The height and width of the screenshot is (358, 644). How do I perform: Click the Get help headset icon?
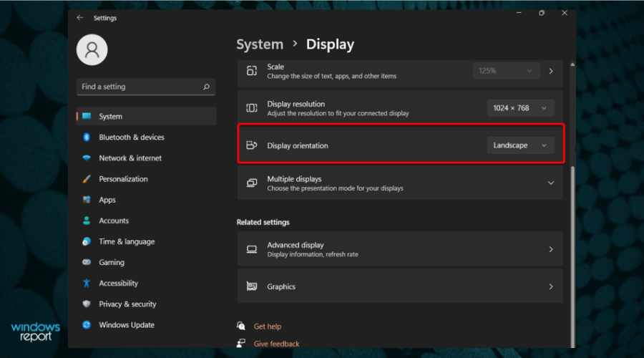241,326
